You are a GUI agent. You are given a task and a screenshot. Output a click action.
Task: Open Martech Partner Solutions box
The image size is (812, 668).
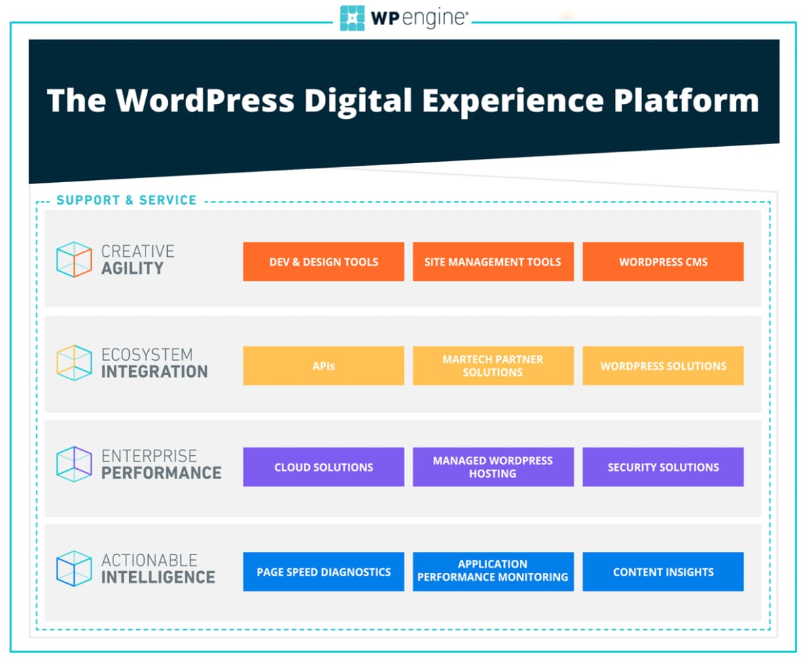[x=493, y=366]
